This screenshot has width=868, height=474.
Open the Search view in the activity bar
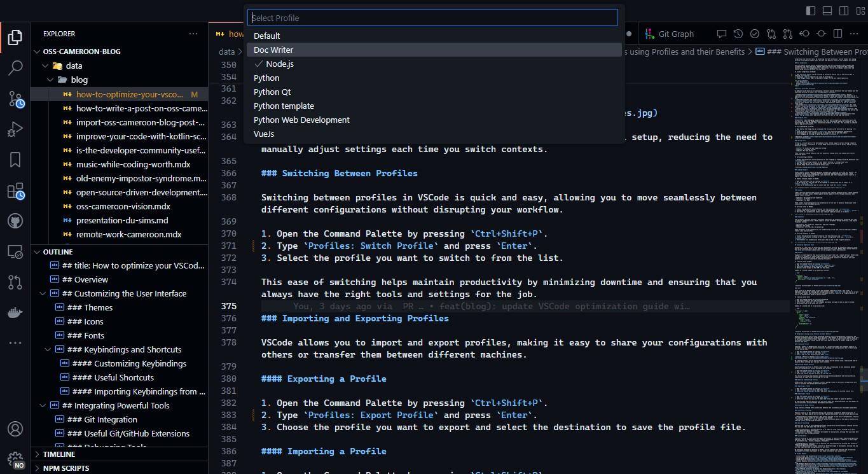tap(15, 67)
